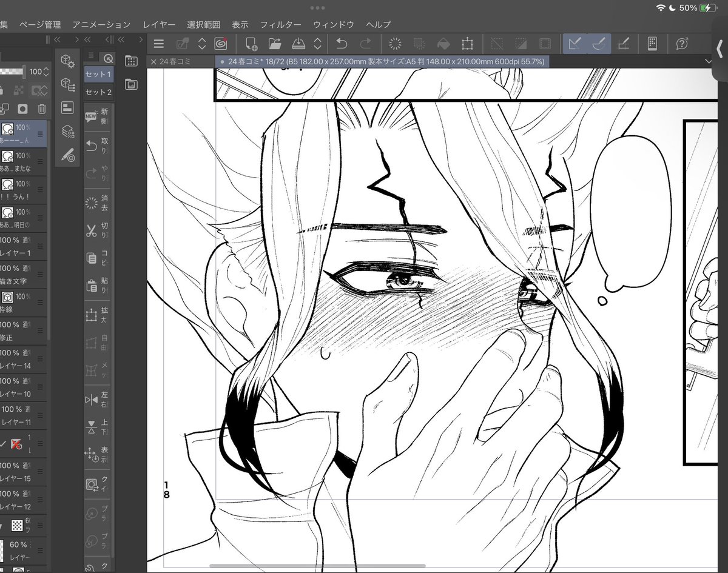Click the Fill bucket icon in command bar
The width and height of the screenshot is (728, 573).
443,44
